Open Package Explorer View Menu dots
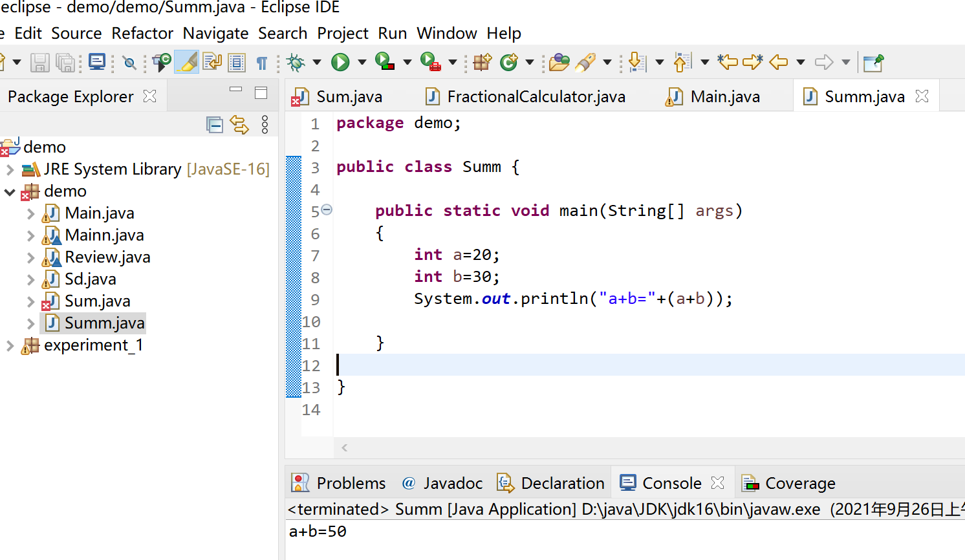965x560 pixels. (265, 125)
